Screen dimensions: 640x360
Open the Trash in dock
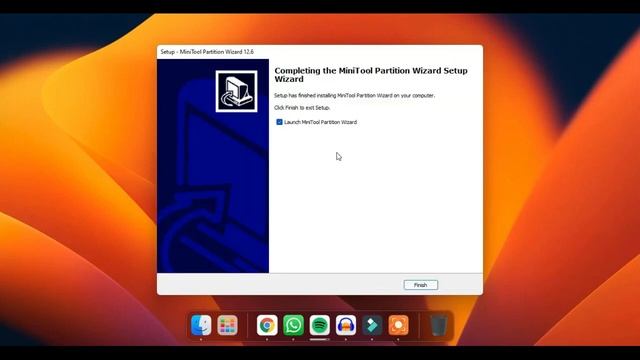(x=438, y=325)
